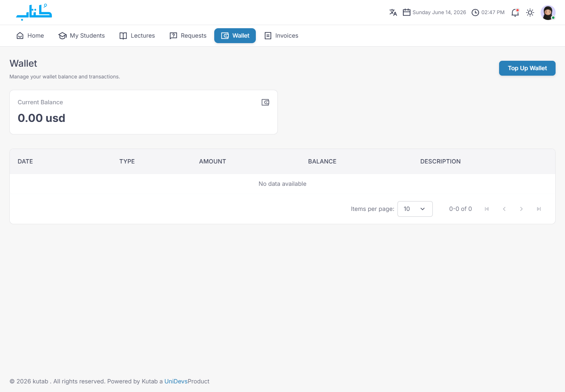Open the My Students tab
The height and width of the screenshot is (392, 565).
tap(82, 36)
